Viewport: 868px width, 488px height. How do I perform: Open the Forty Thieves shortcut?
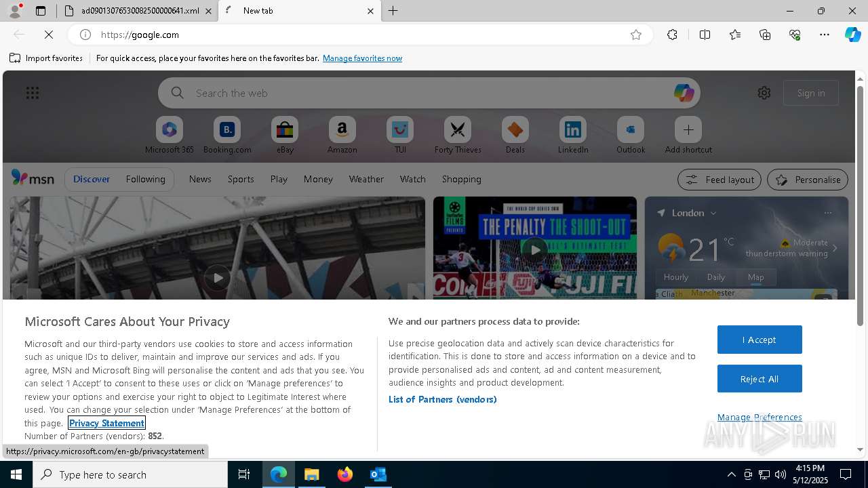click(x=458, y=135)
